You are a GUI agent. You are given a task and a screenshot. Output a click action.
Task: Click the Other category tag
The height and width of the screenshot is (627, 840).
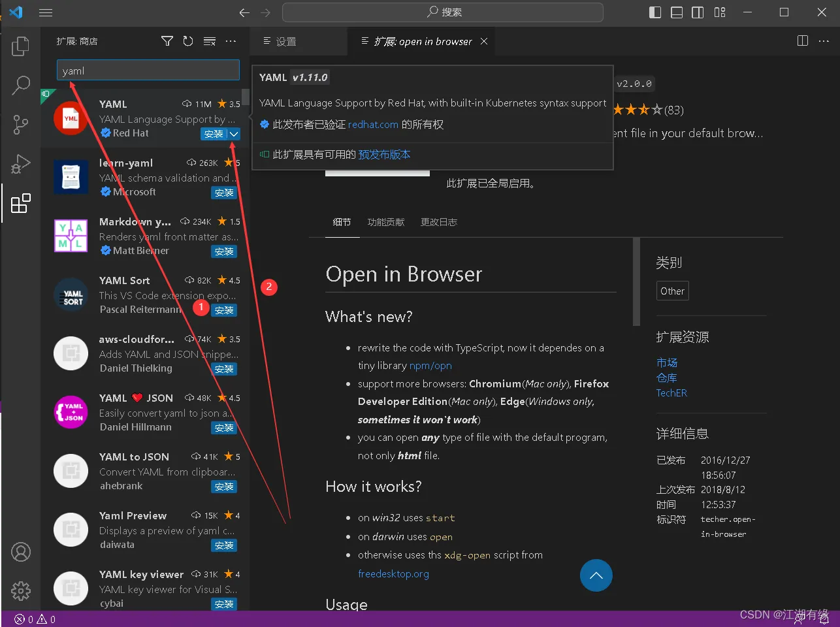coord(672,291)
